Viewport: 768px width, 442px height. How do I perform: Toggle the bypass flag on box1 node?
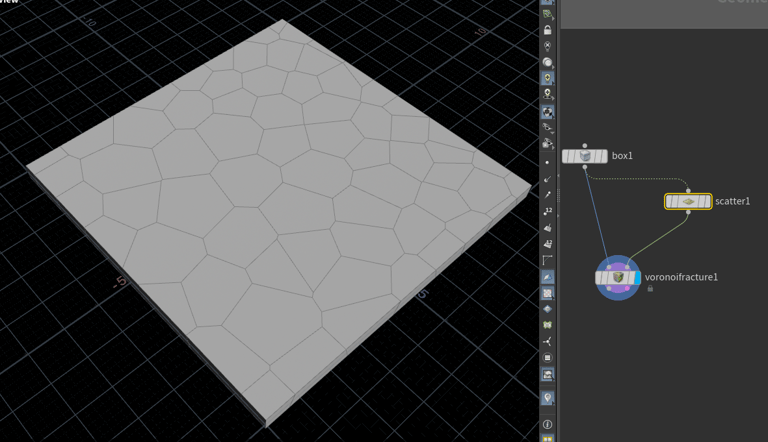point(567,156)
